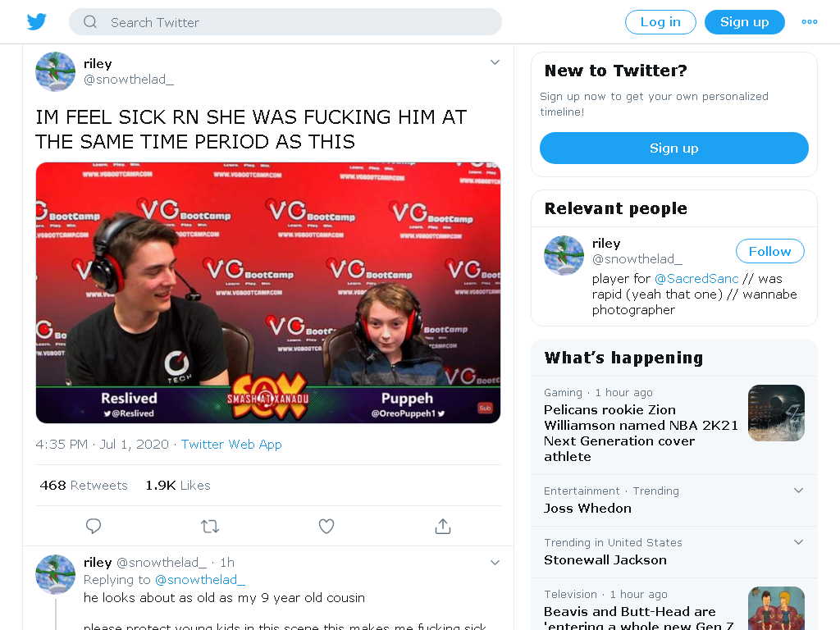Open the Pelicans rookie Zion trending thumbnail
840x630 pixels.
(776, 413)
